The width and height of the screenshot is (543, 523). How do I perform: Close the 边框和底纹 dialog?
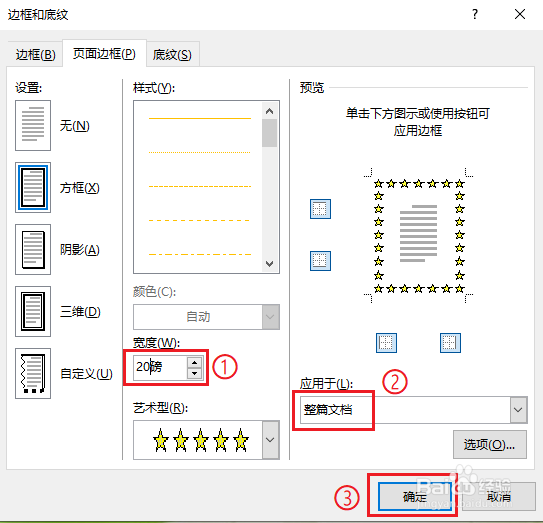tap(520, 14)
